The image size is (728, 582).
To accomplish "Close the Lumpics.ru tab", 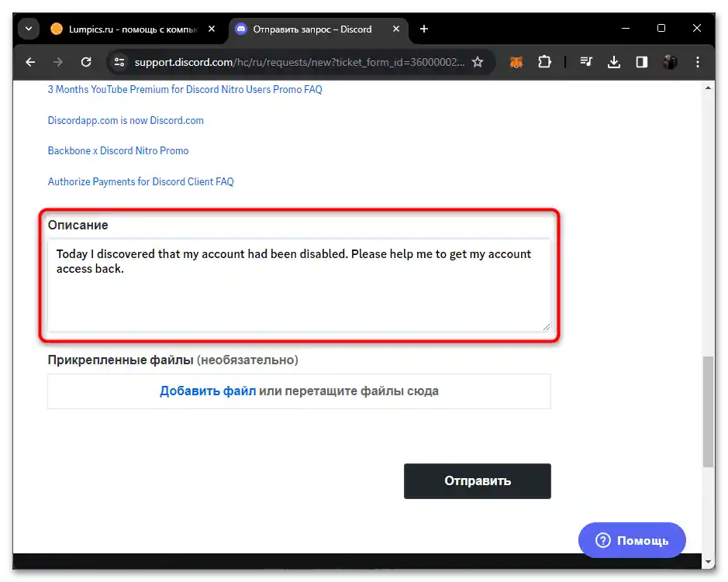I will click(x=212, y=29).
